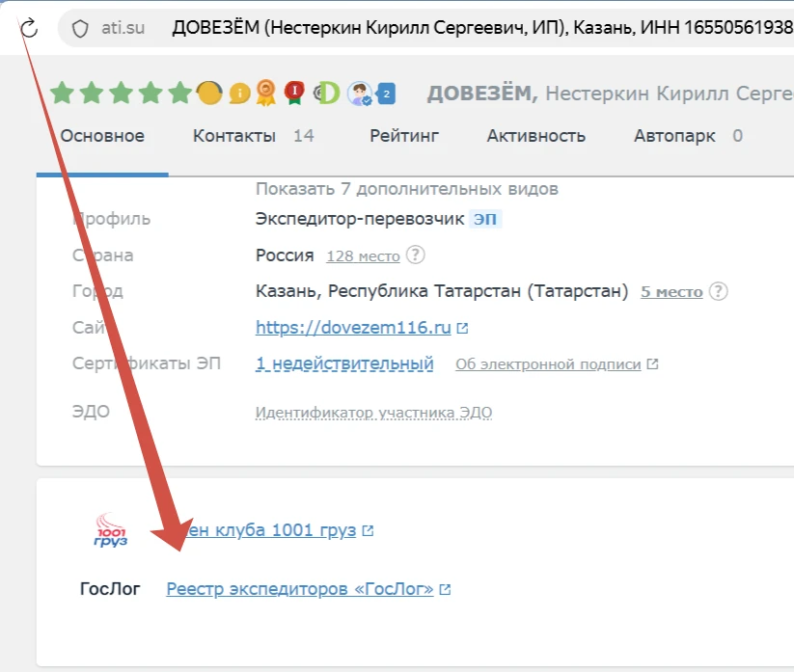Screen dimensions: 794x672
Task: Click the Сертификаты ЭП row label
Action: click(x=147, y=363)
